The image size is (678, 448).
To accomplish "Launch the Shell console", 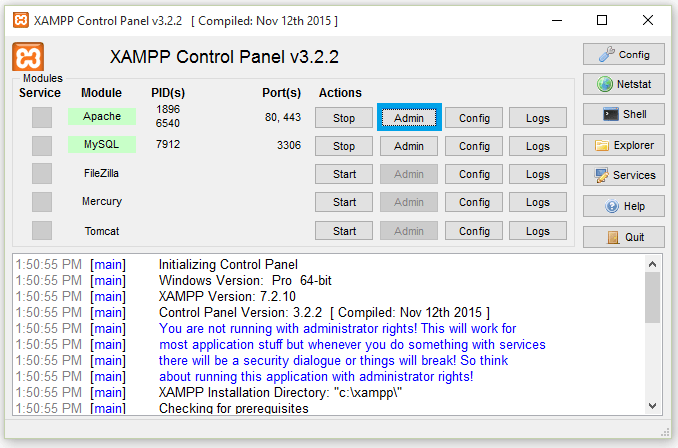I will [x=623, y=115].
